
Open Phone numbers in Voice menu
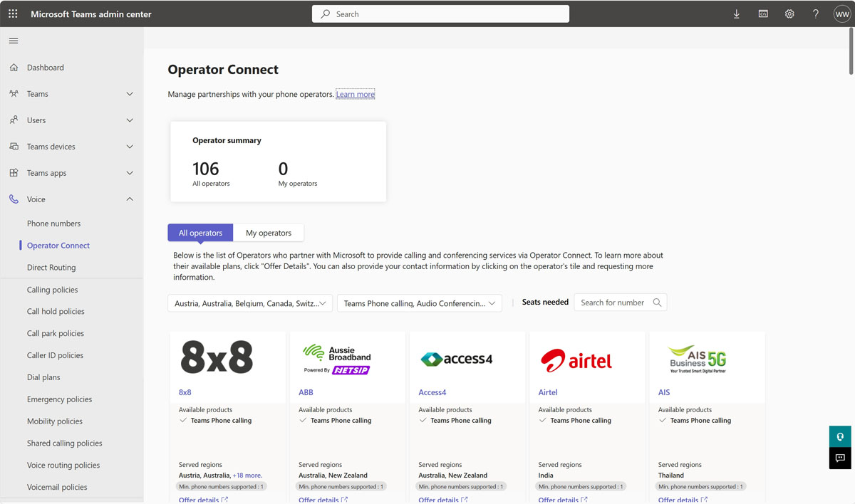point(53,224)
